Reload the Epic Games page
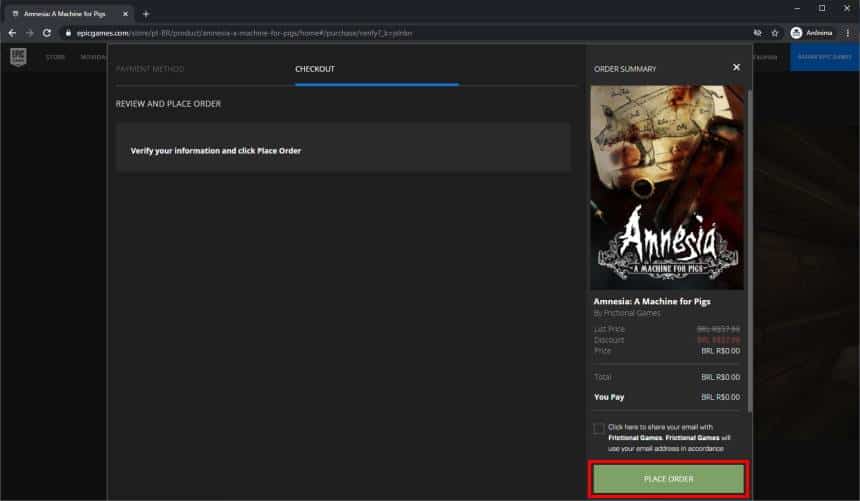 click(47, 33)
